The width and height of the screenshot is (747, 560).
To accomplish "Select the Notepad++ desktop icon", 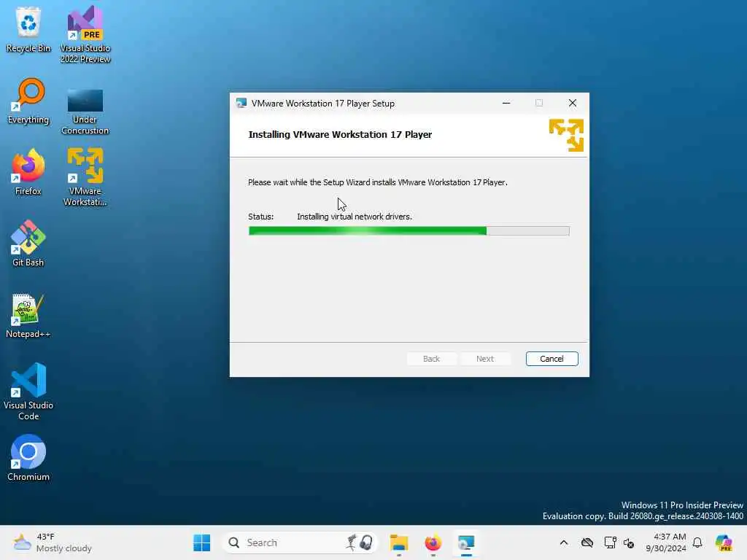I will (28, 315).
